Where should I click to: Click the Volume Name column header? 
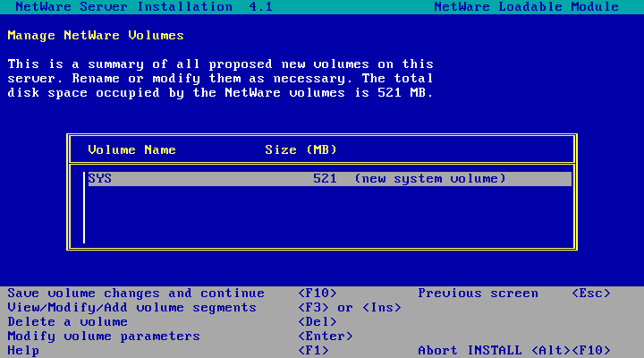pyautogui.click(x=131, y=150)
